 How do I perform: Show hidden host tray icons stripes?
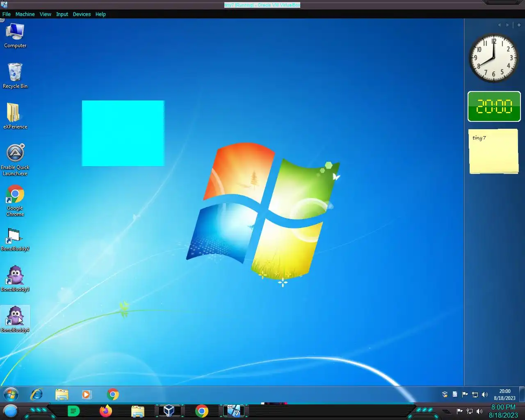click(447, 411)
